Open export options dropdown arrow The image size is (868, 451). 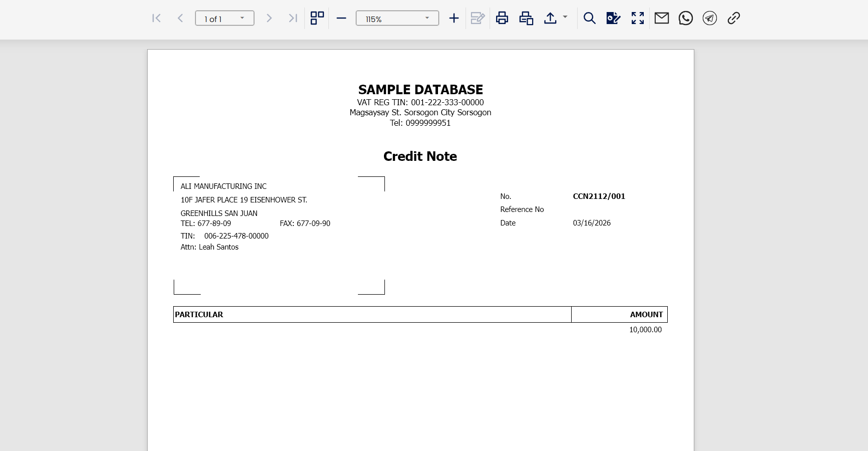pos(565,17)
